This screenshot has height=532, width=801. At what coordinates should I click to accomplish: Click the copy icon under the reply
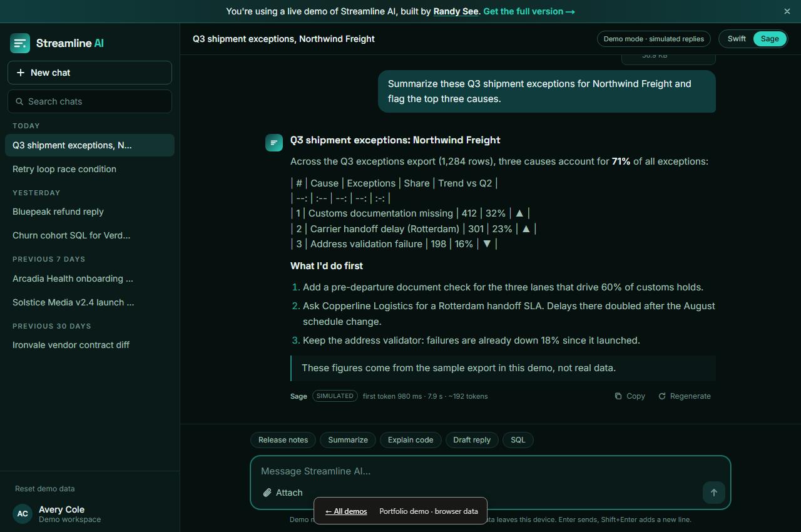click(x=618, y=396)
